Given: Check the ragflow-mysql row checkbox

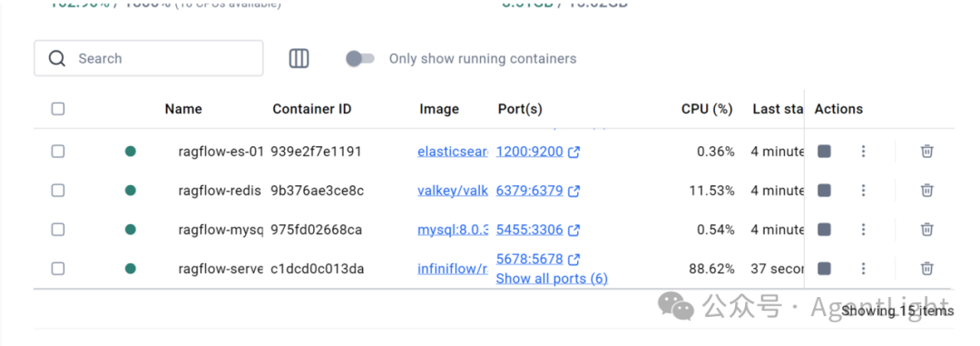Looking at the screenshot, I should [x=58, y=230].
